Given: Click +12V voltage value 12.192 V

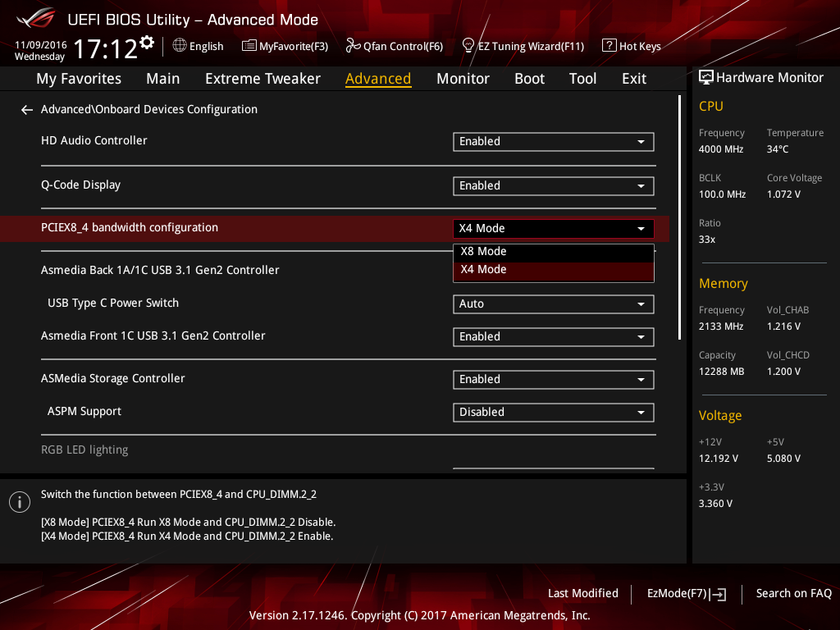Looking at the screenshot, I should point(719,459).
